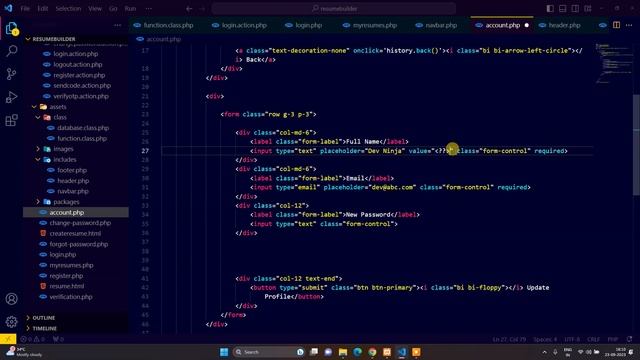Open the Edit menu
The image size is (640, 360).
pyautogui.click(x=42, y=9)
